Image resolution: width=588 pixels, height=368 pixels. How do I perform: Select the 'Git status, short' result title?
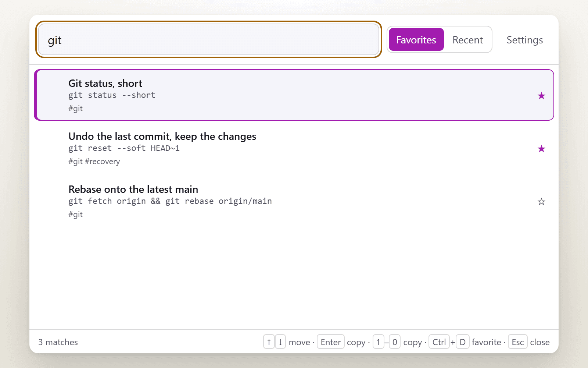pyautogui.click(x=105, y=84)
